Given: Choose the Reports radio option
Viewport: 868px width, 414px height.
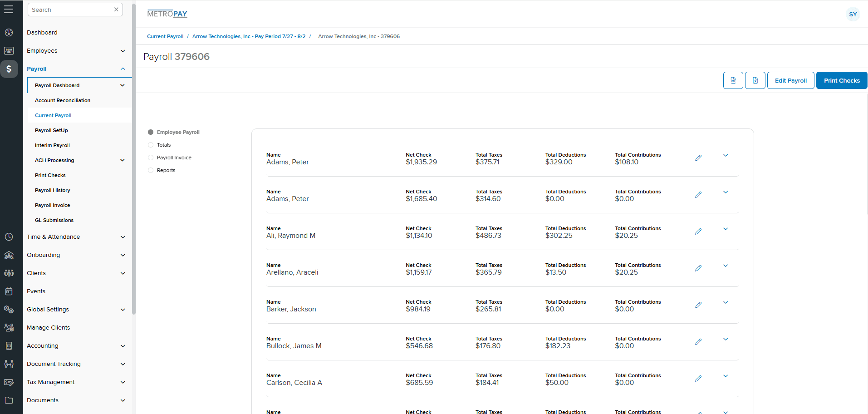Looking at the screenshot, I should tap(151, 170).
